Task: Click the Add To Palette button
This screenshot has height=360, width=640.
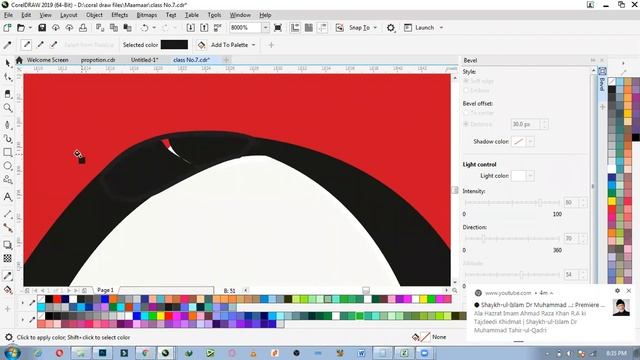Action: pos(229,45)
